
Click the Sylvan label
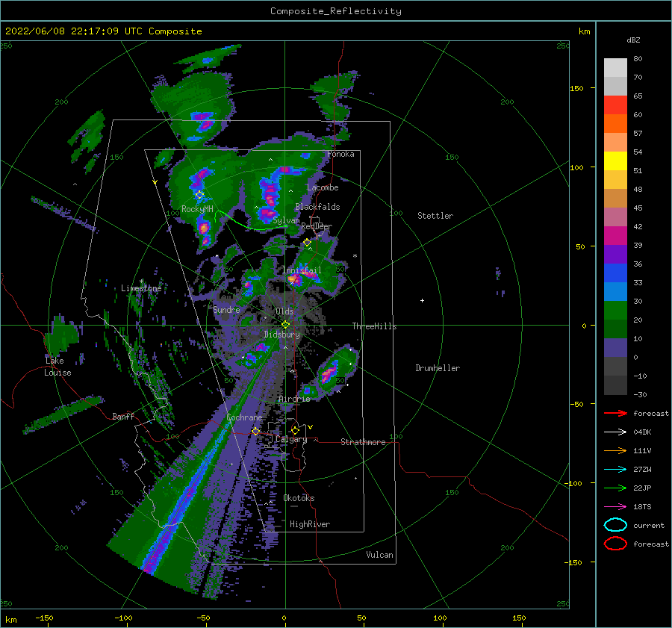tap(286, 220)
